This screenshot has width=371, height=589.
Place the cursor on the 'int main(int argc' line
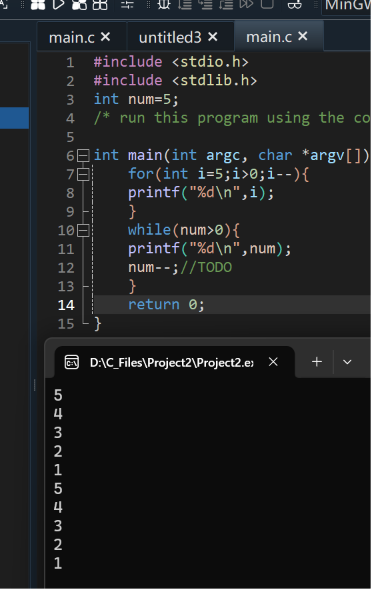click(x=231, y=156)
